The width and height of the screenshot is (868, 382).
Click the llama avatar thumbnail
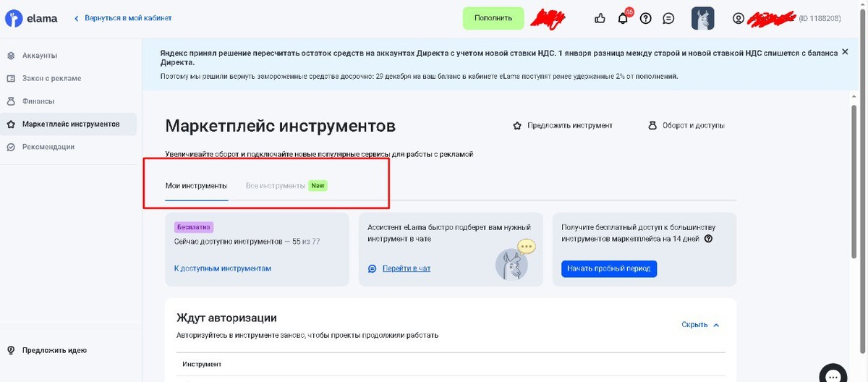703,18
